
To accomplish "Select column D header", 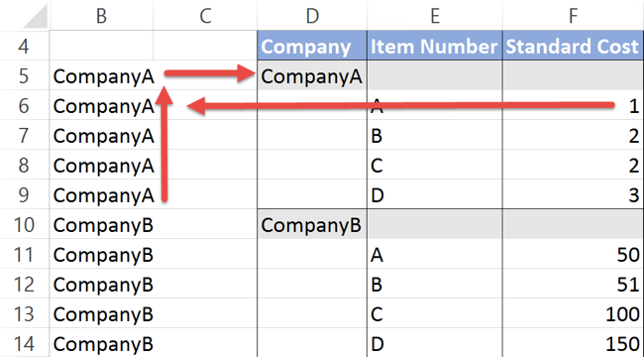I will click(312, 15).
